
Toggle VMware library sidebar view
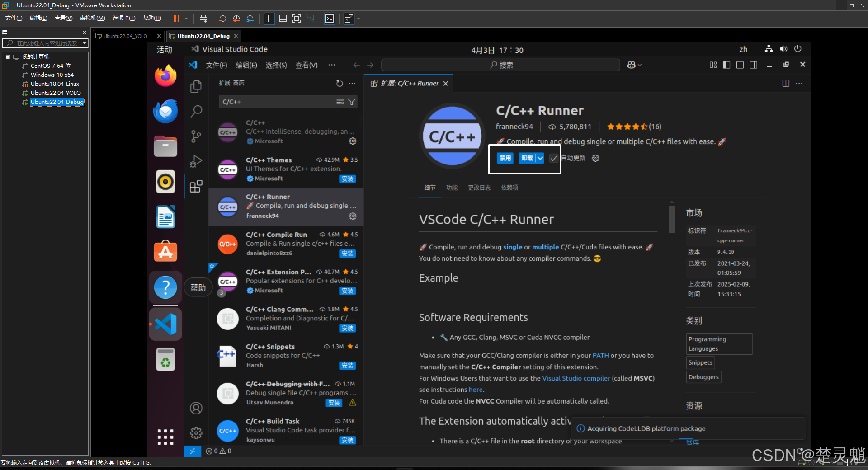pos(269,19)
